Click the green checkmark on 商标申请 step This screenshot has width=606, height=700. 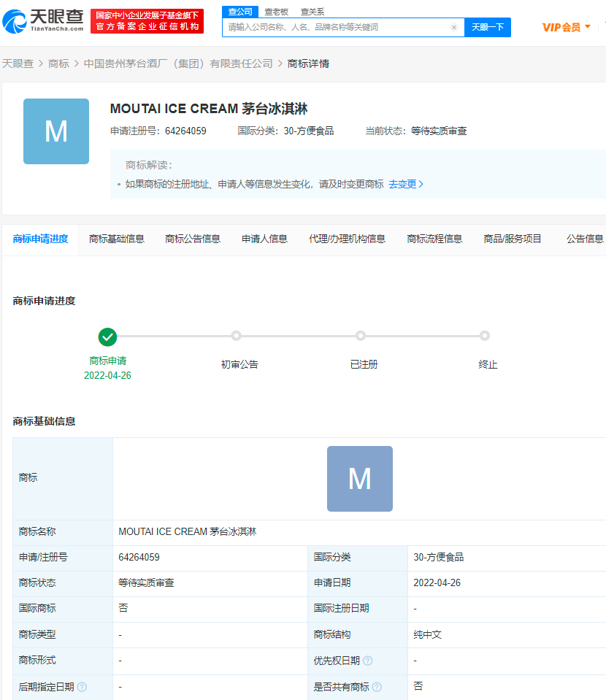108,337
